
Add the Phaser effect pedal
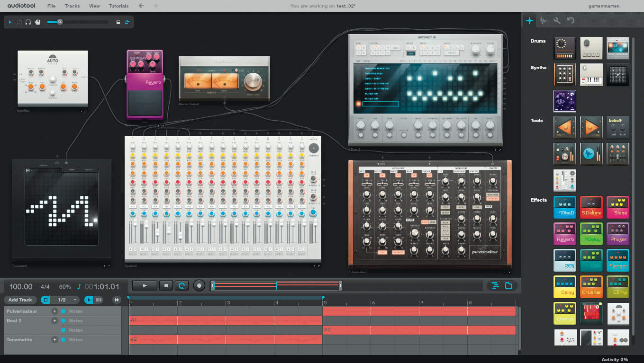[618, 234]
